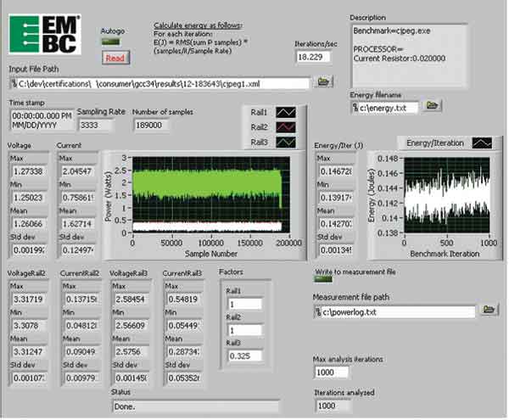Click Voltage Mean value 1.26066
This screenshot has width=509, height=420.
pyautogui.click(x=29, y=224)
